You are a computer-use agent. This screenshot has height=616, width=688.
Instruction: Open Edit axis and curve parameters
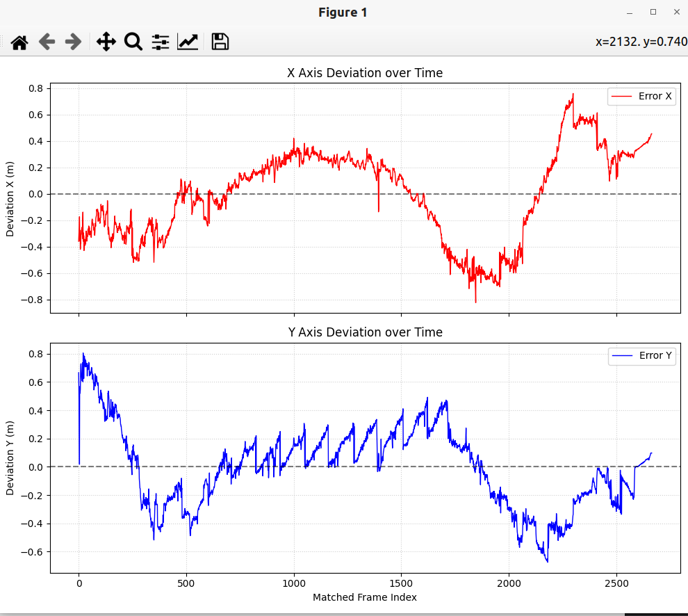point(188,42)
